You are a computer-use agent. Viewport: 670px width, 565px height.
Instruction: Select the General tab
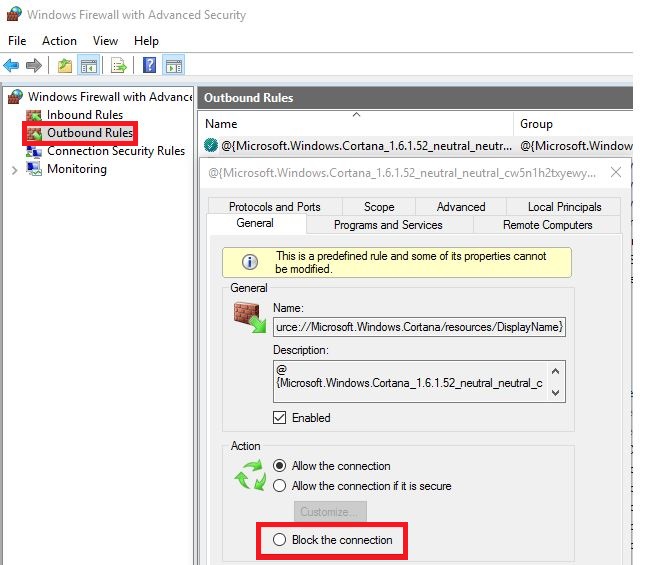click(x=255, y=223)
